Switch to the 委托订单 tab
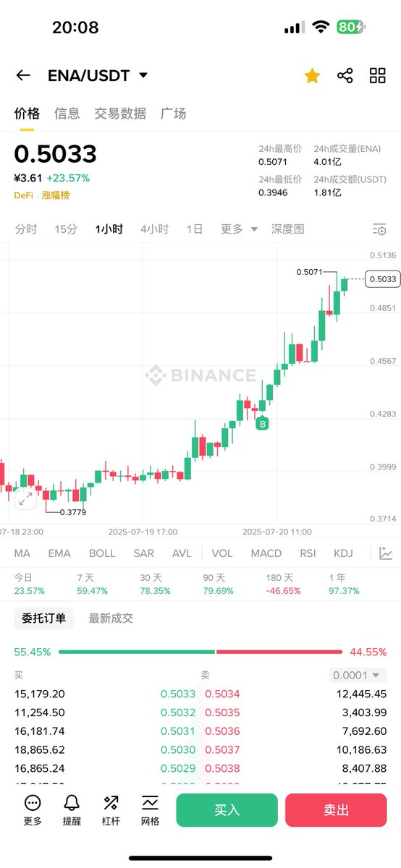The height and width of the screenshot is (868, 401). [x=43, y=618]
